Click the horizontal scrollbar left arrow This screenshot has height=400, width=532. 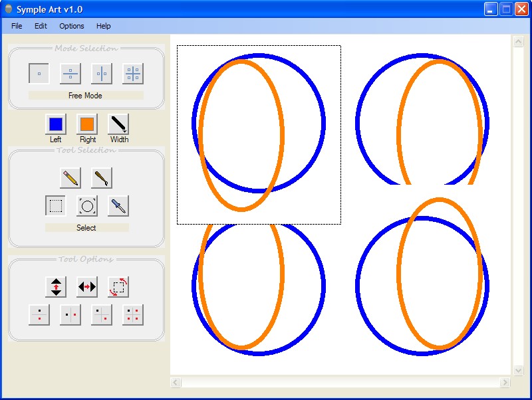(x=176, y=382)
